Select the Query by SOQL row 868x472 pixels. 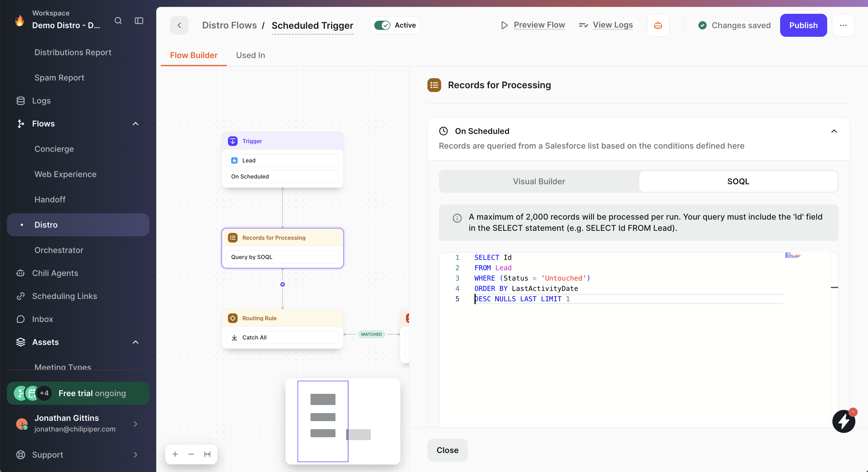click(x=282, y=257)
